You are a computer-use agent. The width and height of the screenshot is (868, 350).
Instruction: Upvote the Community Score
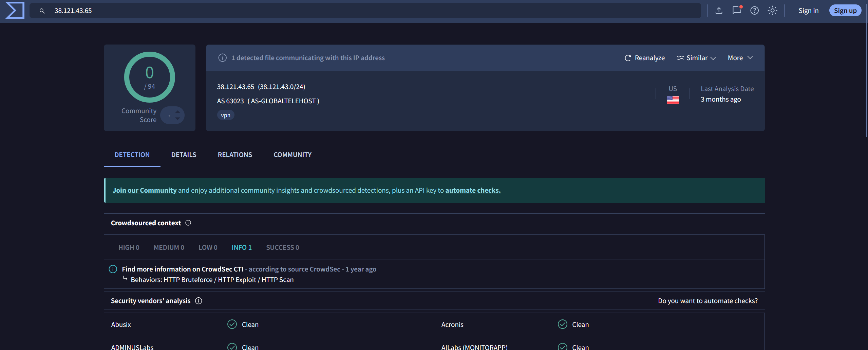(178, 112)
